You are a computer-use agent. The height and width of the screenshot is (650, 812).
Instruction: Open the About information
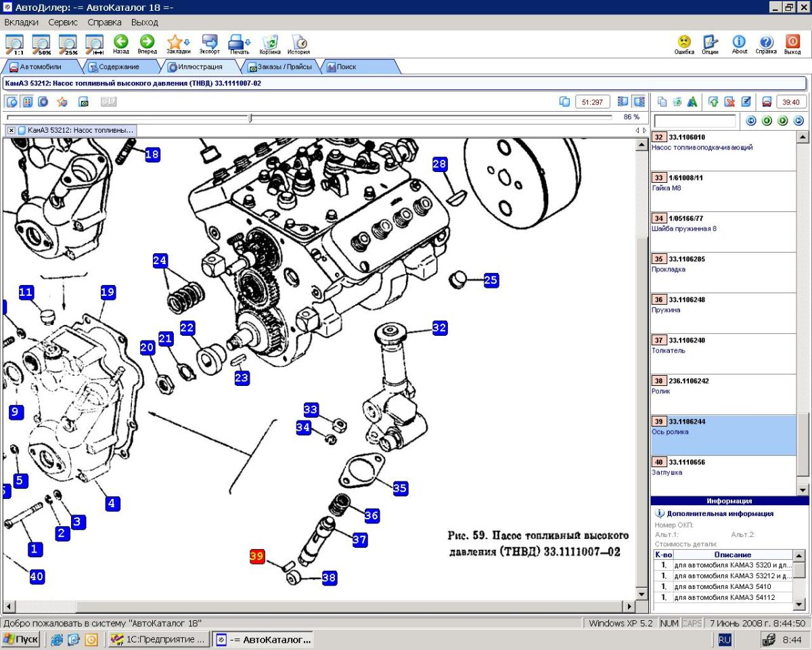pyautogui.click(x=740, y=45)
